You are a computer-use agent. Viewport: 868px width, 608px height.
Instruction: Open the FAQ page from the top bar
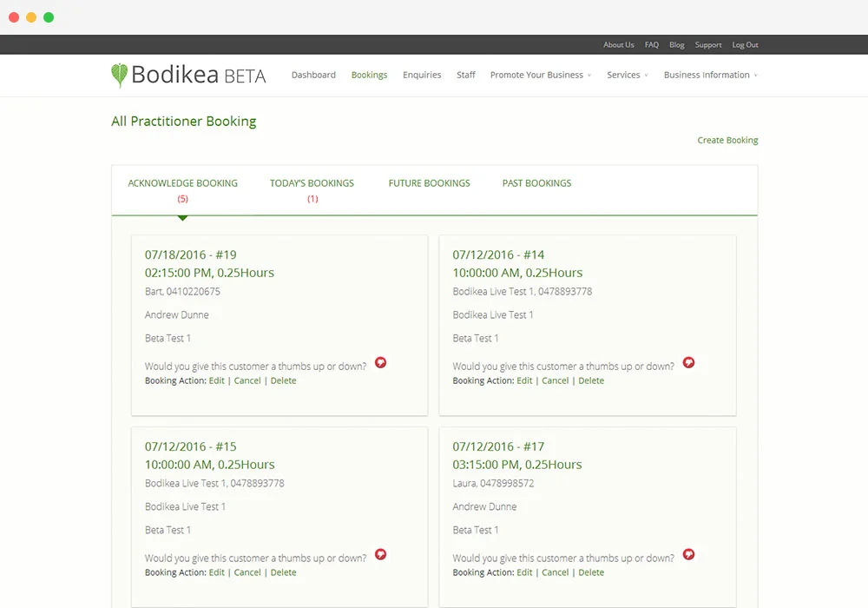[651, 44]
